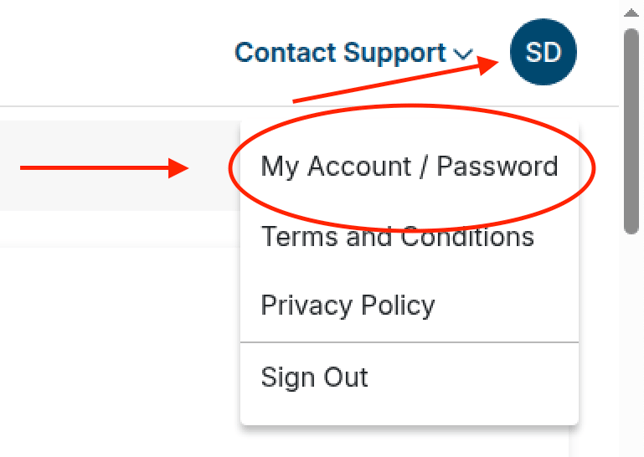Toggle the profile menu with SD initials
The width and height of the screenshot is (644, 457).
(x=543, y=52)
